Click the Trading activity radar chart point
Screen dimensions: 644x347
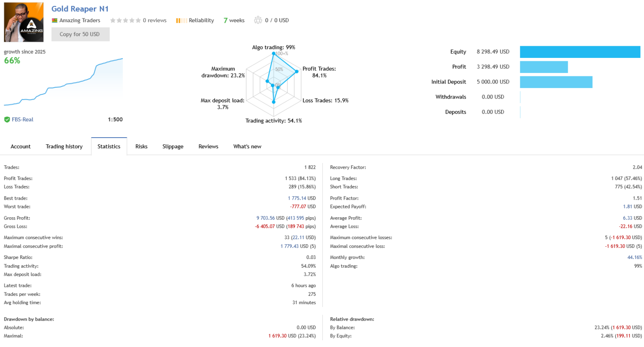tap(274, 102)
